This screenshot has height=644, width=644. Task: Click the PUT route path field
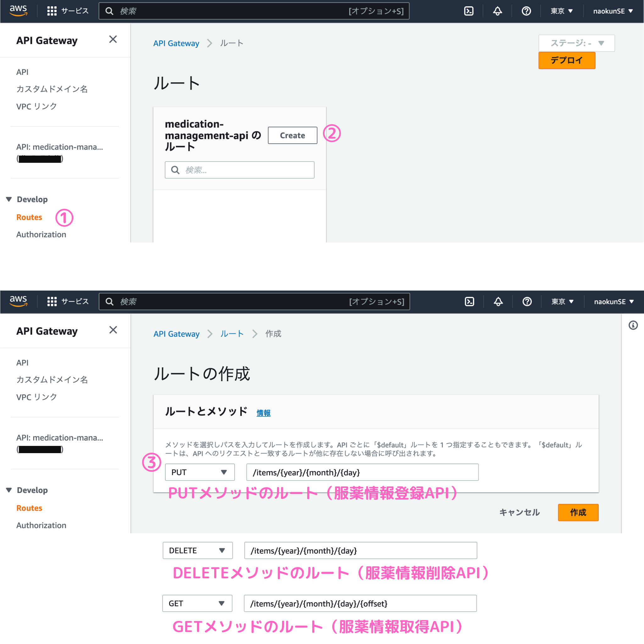tap(362, 472)
